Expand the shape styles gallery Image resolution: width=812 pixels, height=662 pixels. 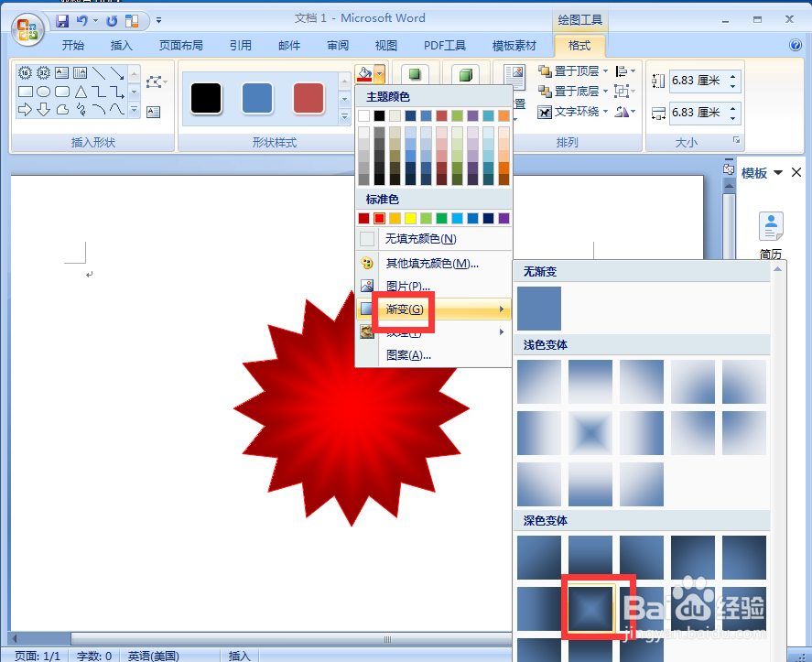pyautogui.click(x=344, y=117)
